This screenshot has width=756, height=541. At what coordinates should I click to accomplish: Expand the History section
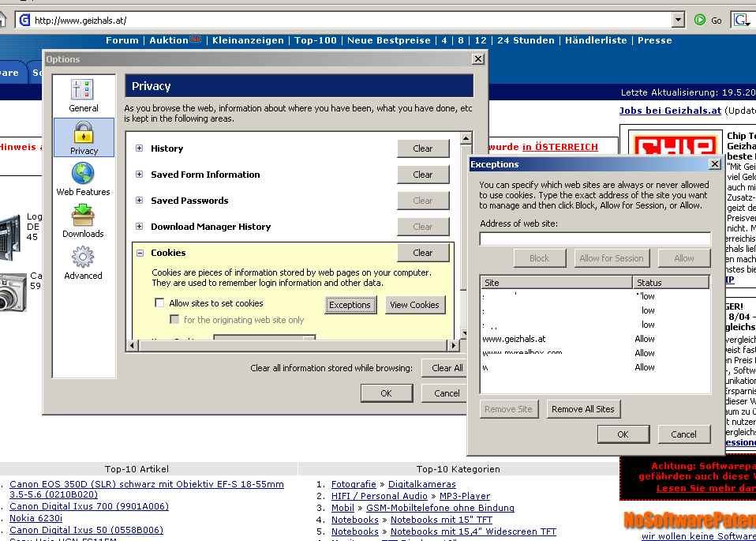(x=140, y=148)
